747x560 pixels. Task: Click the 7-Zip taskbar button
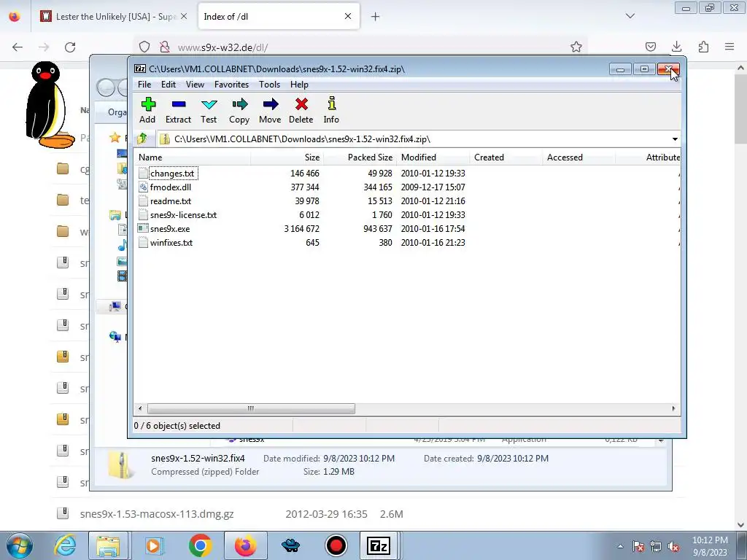click(x=379, y=545)
